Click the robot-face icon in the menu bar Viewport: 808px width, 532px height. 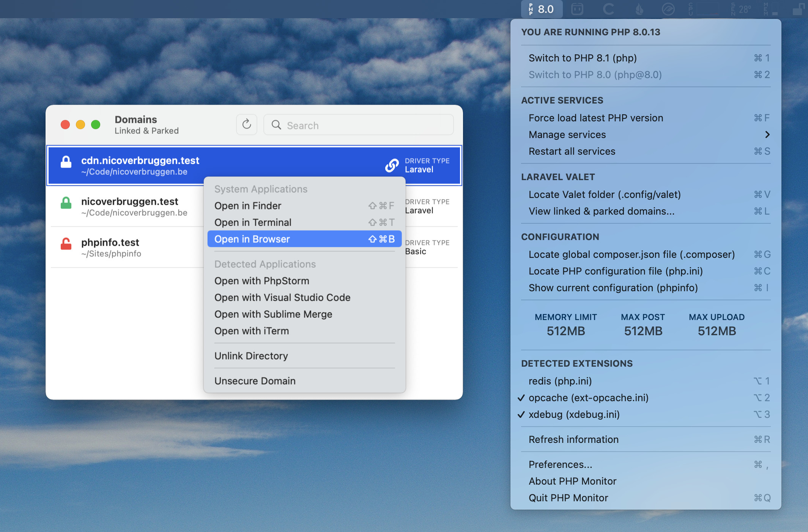pos(577,9)
